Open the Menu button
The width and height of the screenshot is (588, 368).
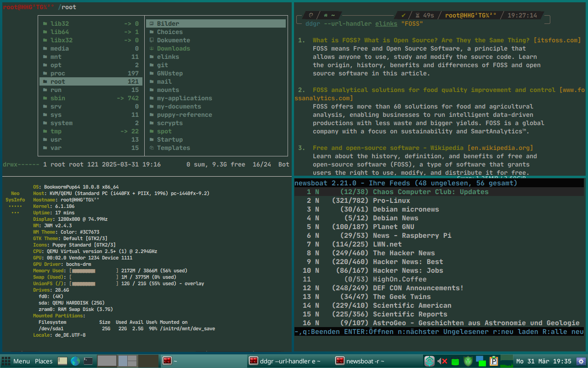[x=22, y=361]
